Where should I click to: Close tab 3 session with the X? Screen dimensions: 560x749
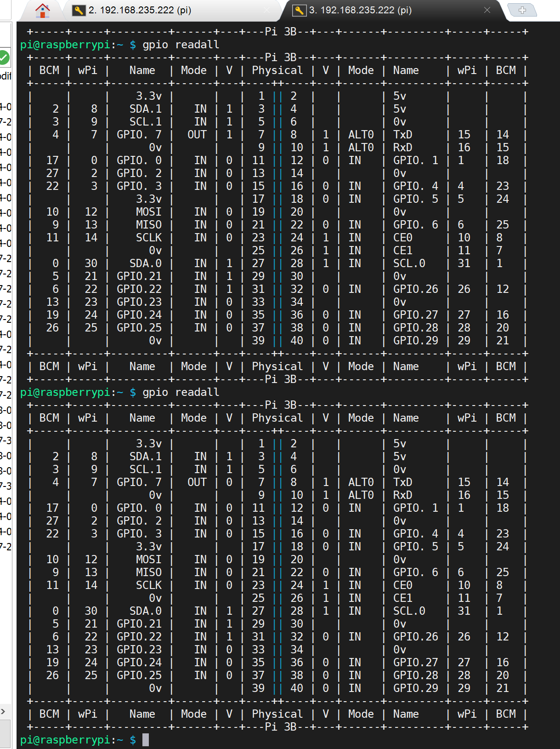tap(487, 10)
